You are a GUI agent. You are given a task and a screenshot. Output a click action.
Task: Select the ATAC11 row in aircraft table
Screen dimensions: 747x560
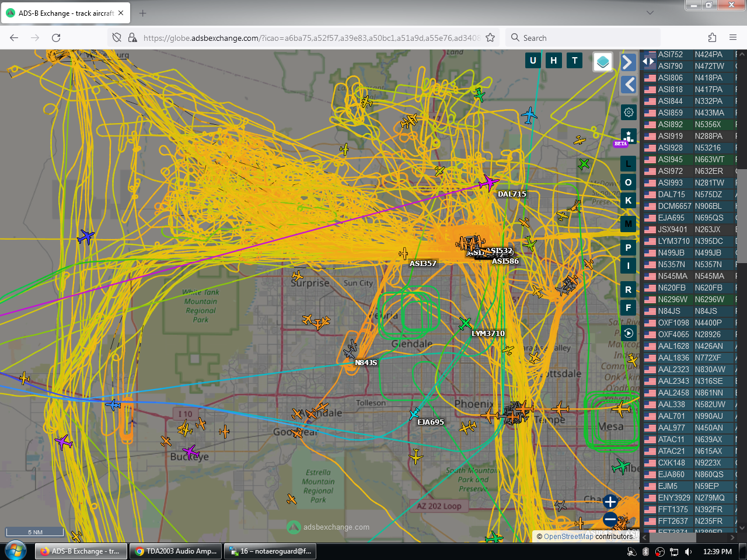(689, 439)
